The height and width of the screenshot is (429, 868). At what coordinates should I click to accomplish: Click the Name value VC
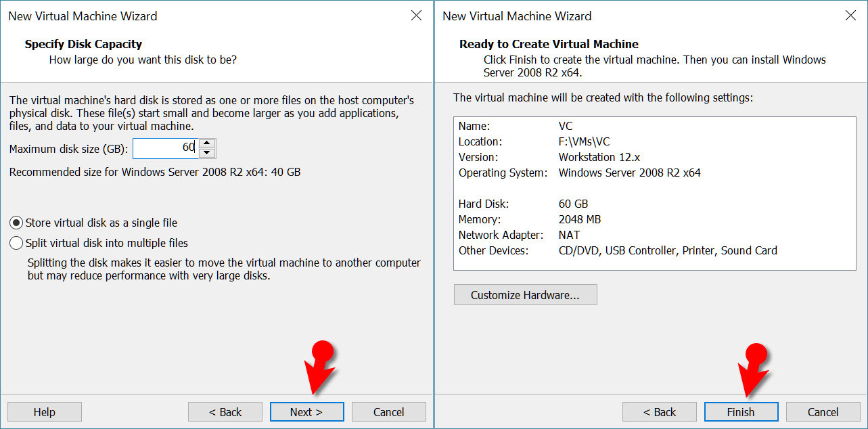(566, 126)
